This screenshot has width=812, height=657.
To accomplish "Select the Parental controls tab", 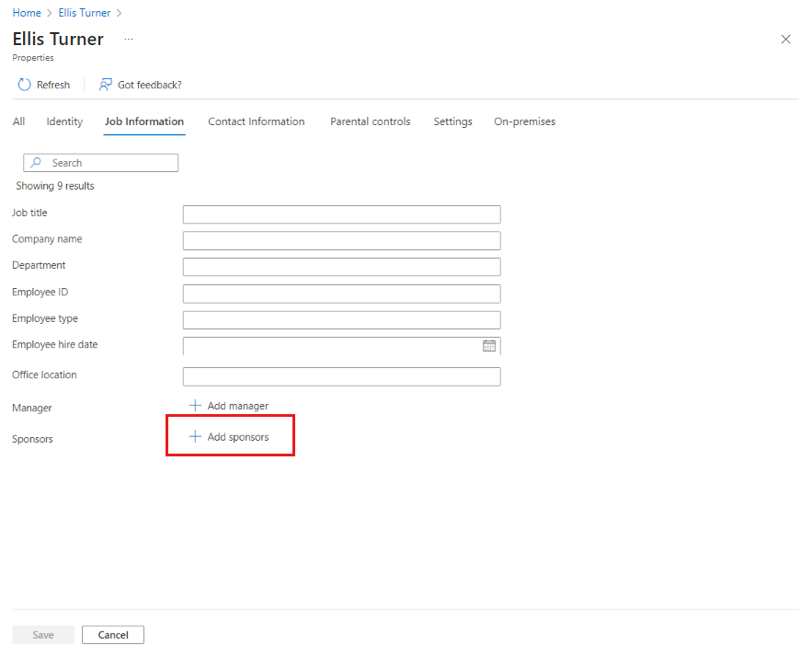I will [x=370, y=121].
